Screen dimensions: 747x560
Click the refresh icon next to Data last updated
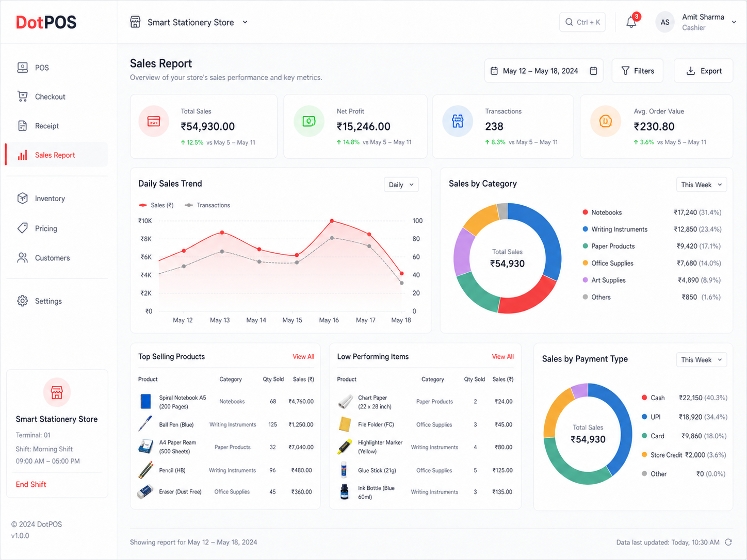point(728,542)
